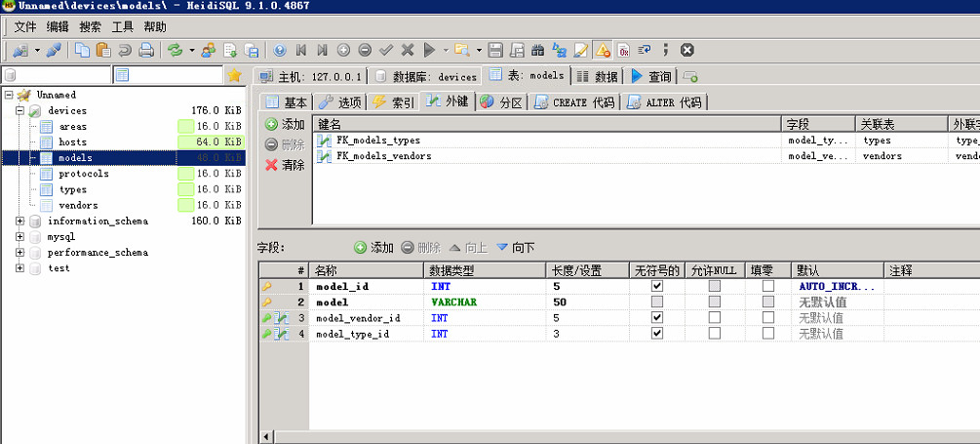Switch to the 数据 tab
980x444 pixels.
598,76
